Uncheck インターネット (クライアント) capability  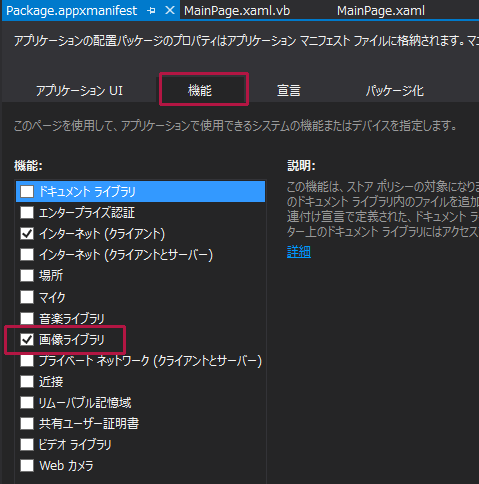(x=27, y=233)
